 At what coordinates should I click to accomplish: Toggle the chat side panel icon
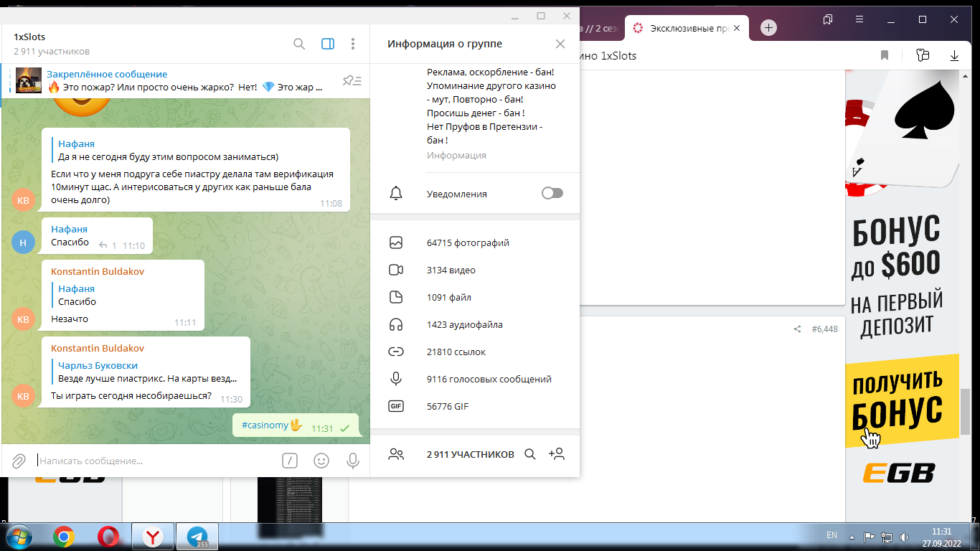point(328,44)
